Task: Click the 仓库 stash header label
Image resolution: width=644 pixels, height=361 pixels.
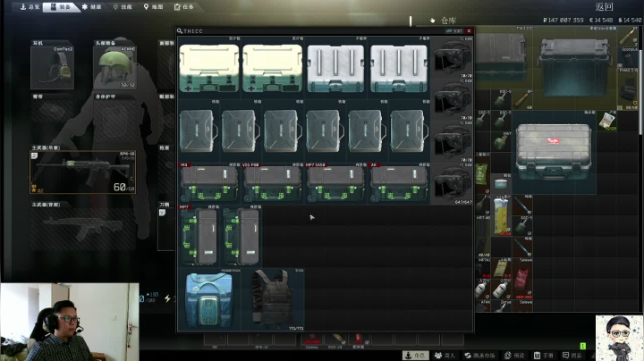Action: coord(448,20)
